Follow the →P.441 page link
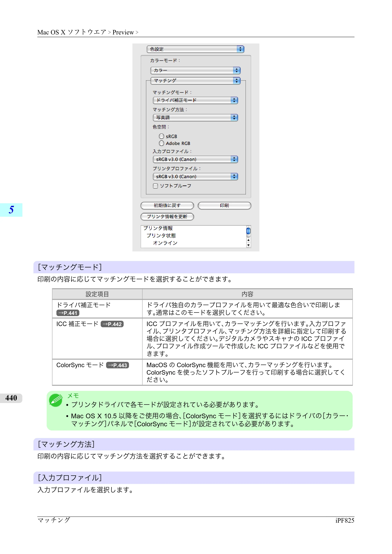The width and height of the screenshot is (392, 554). pyautogui.click(x=68, y=313)
